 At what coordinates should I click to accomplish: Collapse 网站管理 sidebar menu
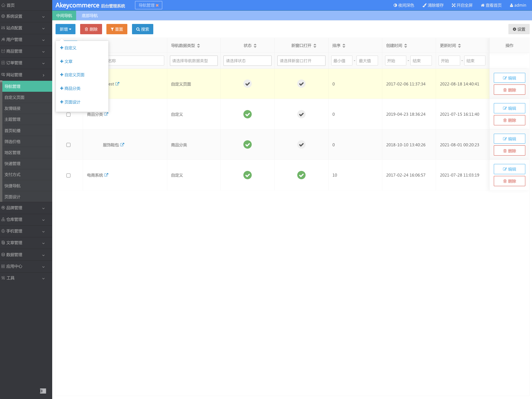[26, 75]
